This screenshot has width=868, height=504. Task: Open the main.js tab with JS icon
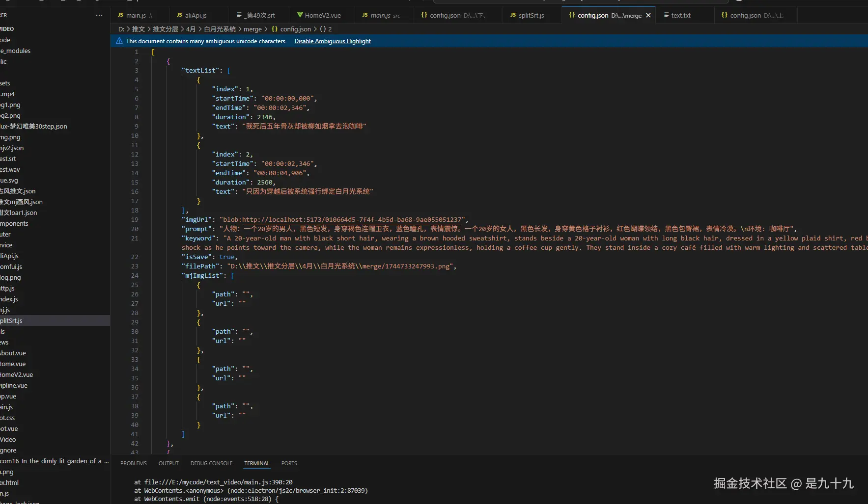135,15
